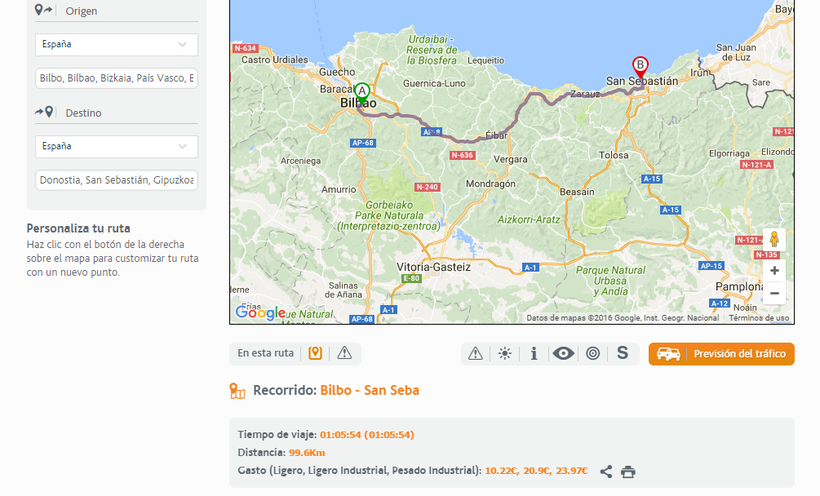Expand the destination country España dropdown
The width and height of the screenshot is (820, 496).
click(x=116, y=146)
